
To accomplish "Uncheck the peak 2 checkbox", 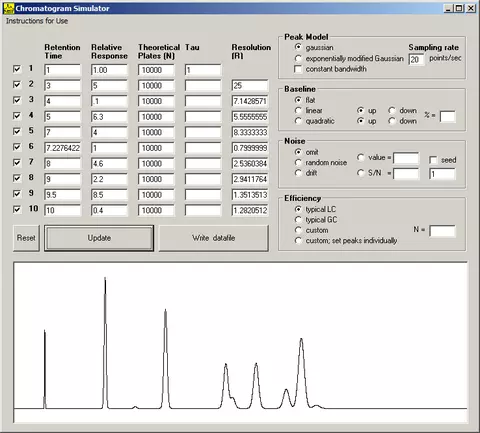I will point(17,85).
